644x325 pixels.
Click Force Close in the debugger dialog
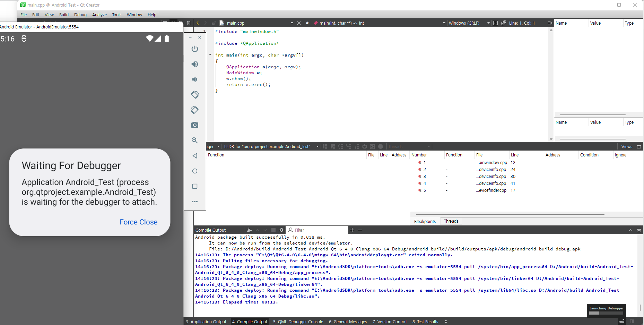click(138, 222)
